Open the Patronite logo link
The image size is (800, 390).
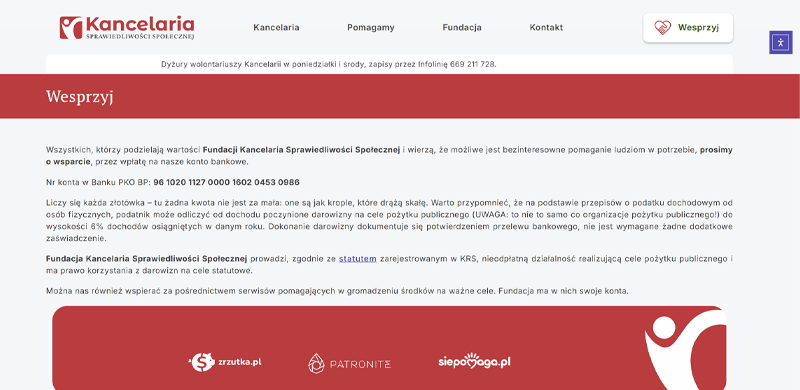349,363
